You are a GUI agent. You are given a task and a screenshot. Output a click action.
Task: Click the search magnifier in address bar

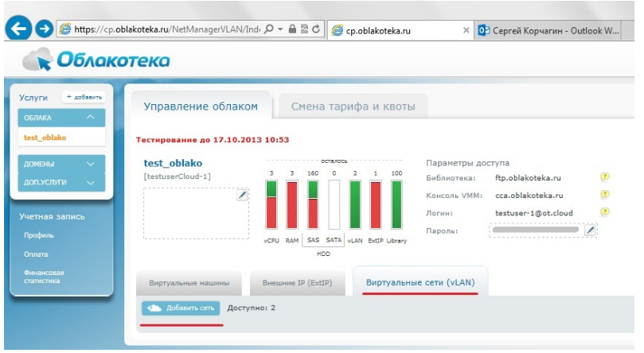[268, 29]
